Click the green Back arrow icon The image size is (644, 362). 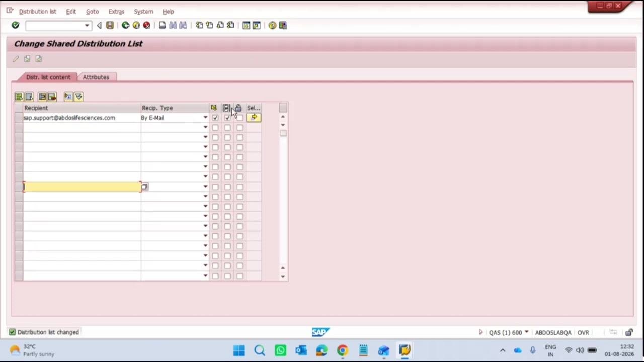pyautogui.click(x=125, y=25)
